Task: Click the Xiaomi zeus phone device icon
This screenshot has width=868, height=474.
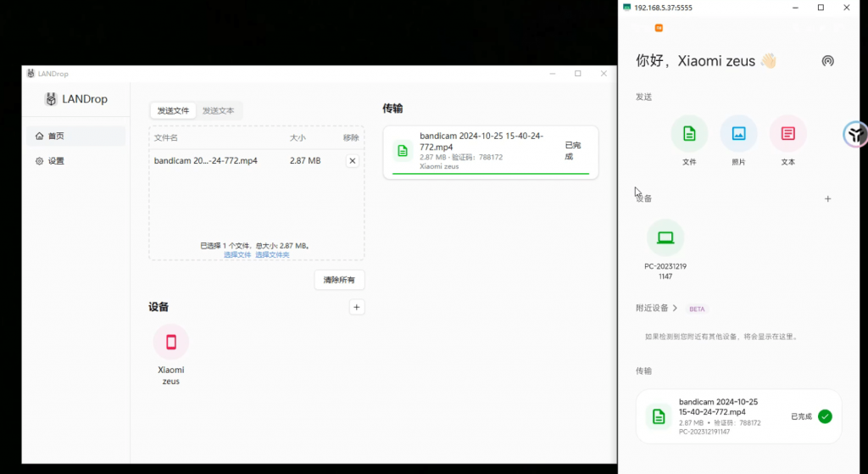Action: [170, 342]
